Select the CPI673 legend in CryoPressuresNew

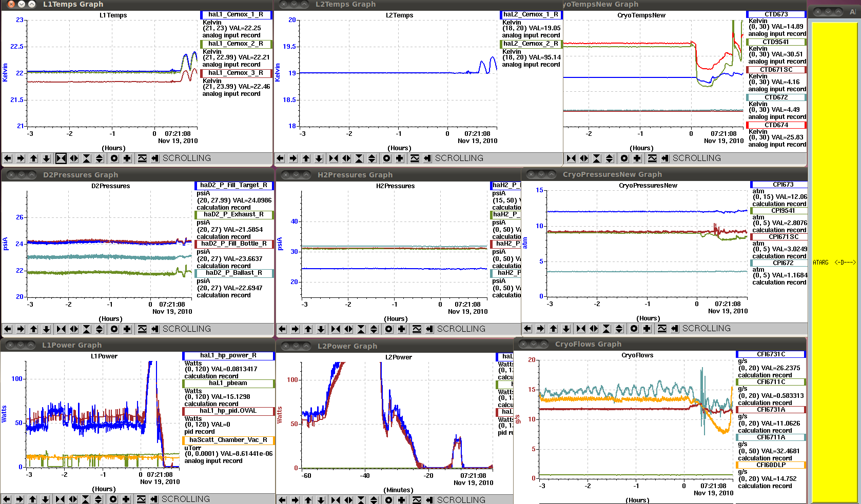pos(779,185)
